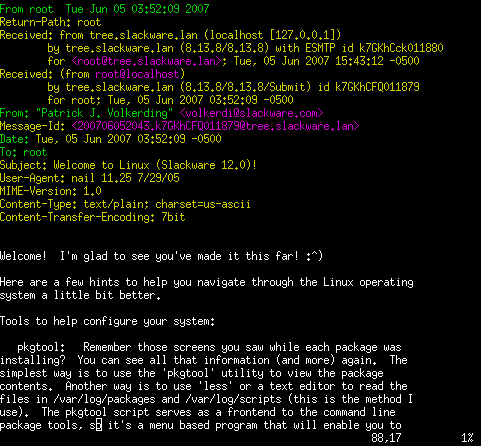Click the 'From root' mbox line at top
Viewport: 481px width, 446px height.
105,9
